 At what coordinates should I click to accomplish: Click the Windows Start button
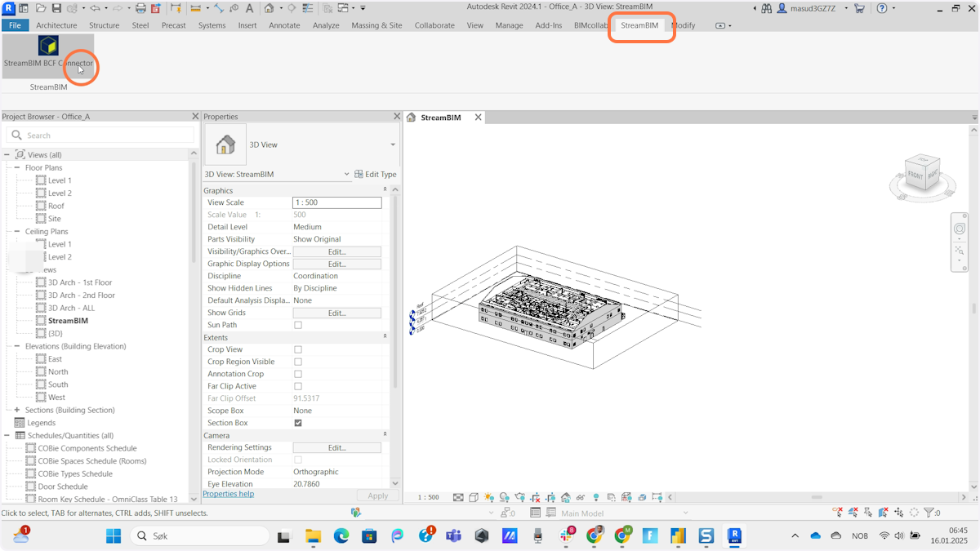click(114, 536)
